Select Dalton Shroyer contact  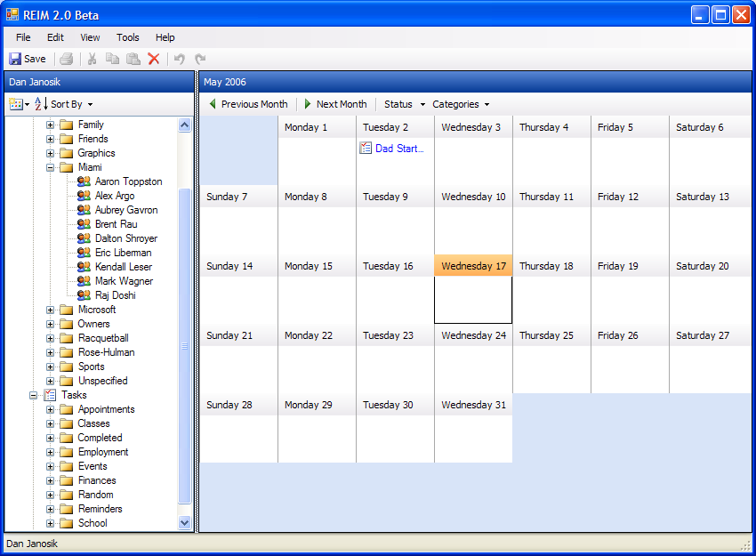[x=126, y=238]
